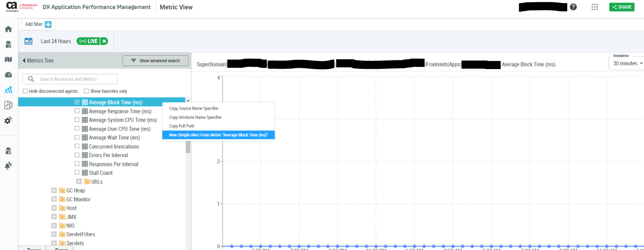644x250 pixels.
Task: Expand the Host tree node
Action: (x=54, y=208)
